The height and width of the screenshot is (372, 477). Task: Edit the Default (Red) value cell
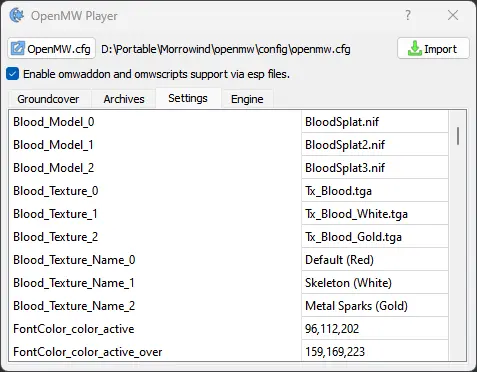pos(375,260)
